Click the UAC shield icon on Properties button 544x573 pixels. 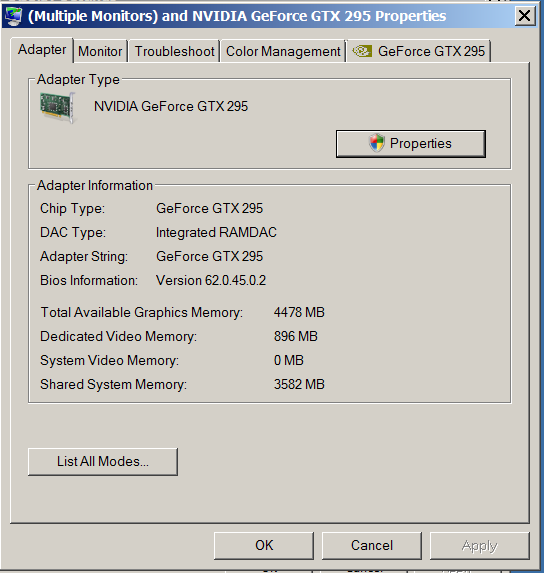[x=377, y=143]
